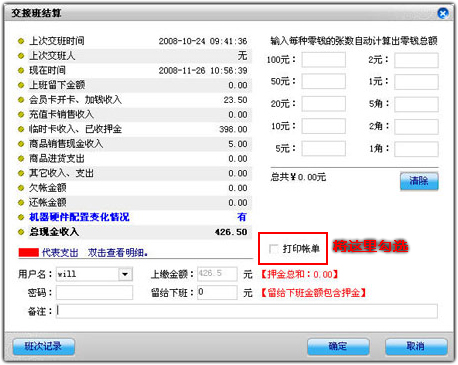
Task: Click the bullet icon beside 欠帐金额
Action: pyautogui.click(x=21, y=188)
